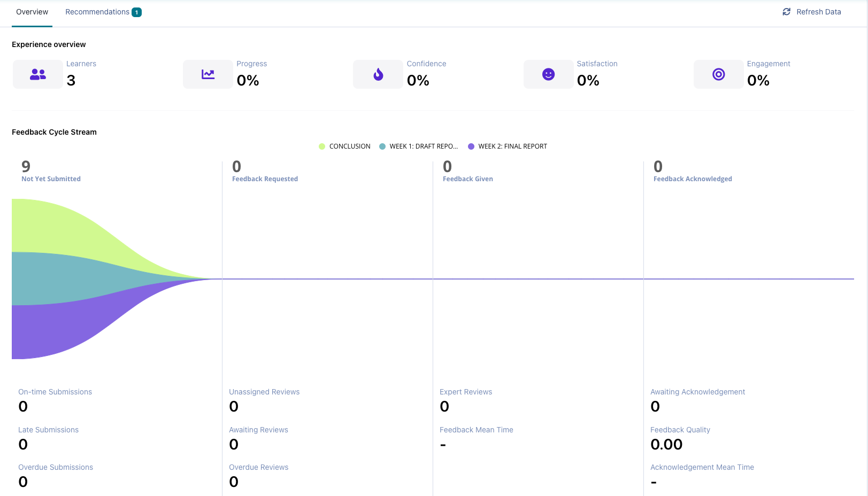The image size is (868, 496).
Task: Click the Feedback Acknowledged label
Action: tap(692, 179)
